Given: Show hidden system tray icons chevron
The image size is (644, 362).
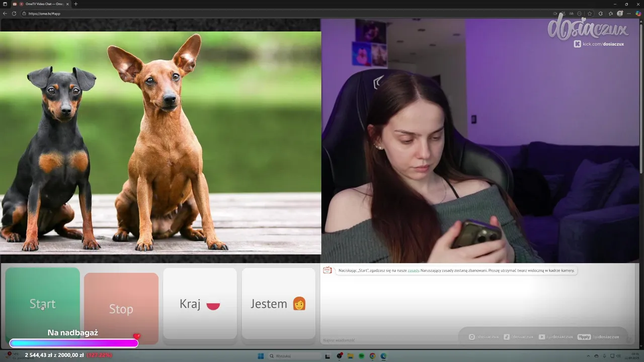Looking at the screenshot, I should pyautogui.click(x=589, y=356).
